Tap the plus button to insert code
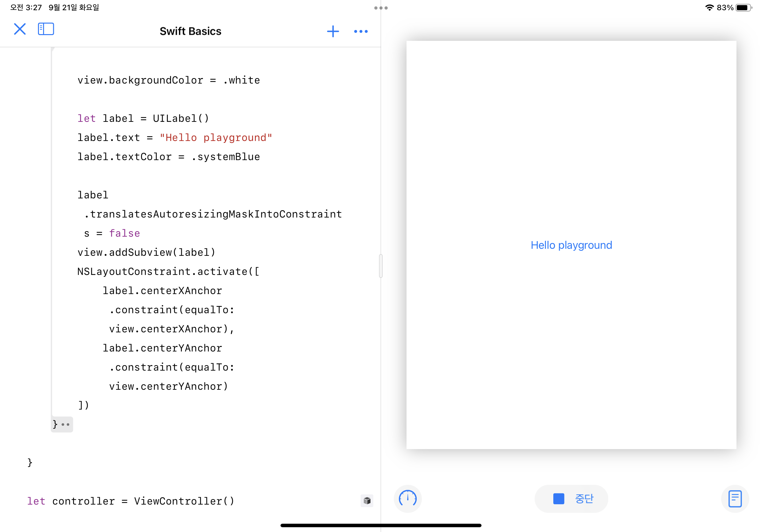The height and width of the screenshot is (532, 762). click(x=333, y=31)
